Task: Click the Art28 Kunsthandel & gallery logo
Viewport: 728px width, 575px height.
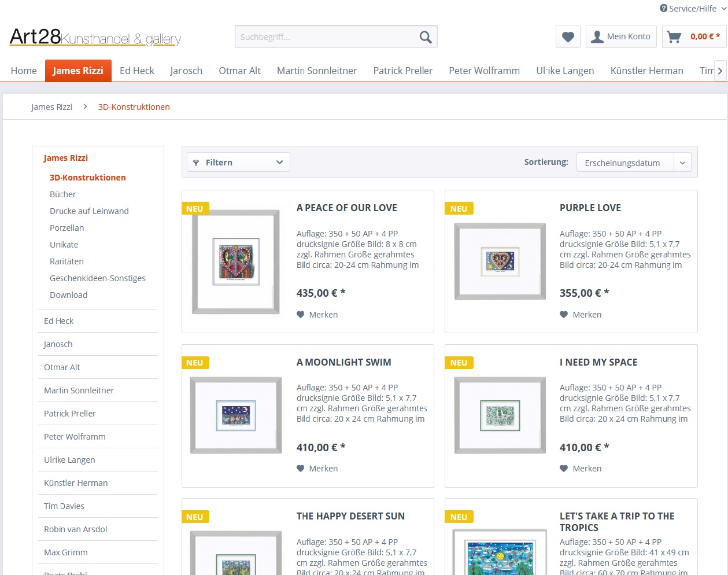Action: (x=95, y=37)
